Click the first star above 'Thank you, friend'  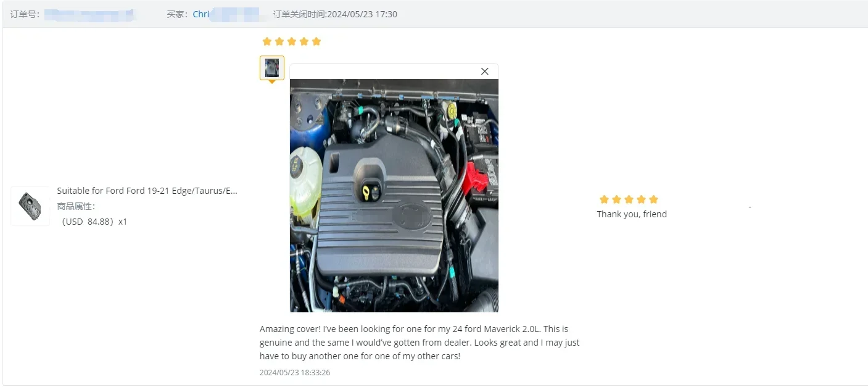click(x=604, y=199)
